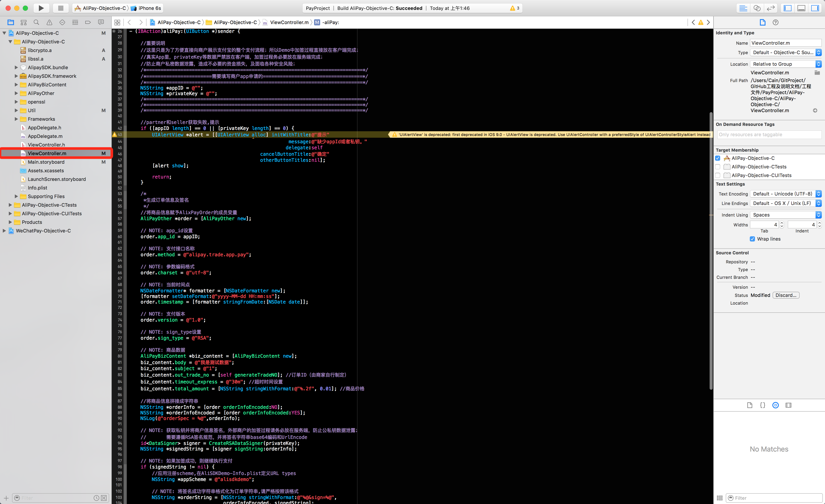Show the Version editor
This screenshot has height=504, width=825.
pyautogui.click(x=771, y=8)
